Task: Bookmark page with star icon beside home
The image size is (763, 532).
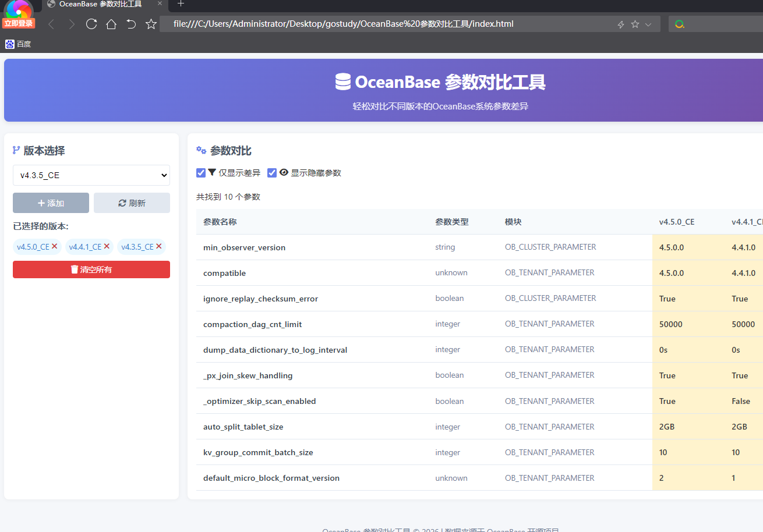Action: pos(151,24)
